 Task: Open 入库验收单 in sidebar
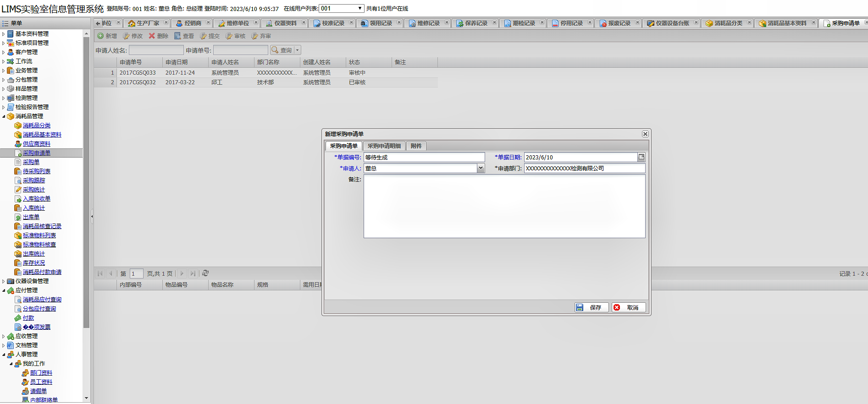click(37, 199)
